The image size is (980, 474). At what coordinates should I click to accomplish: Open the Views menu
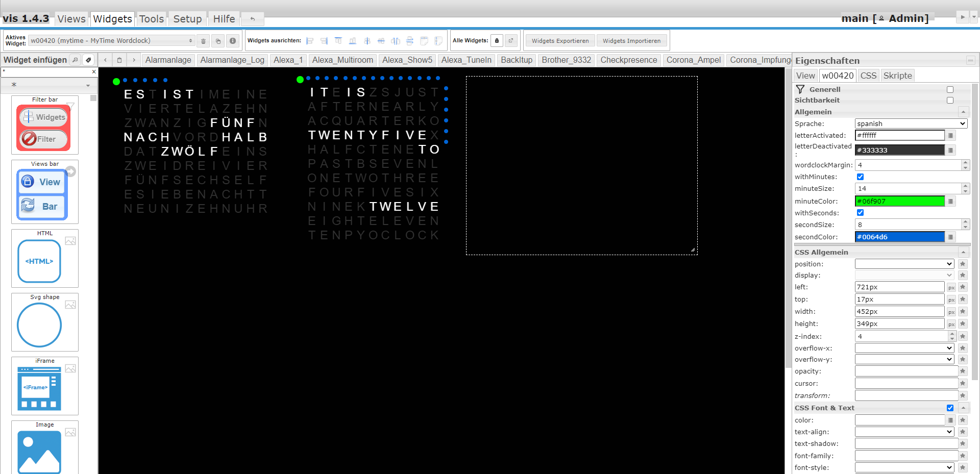click(71, 19)
